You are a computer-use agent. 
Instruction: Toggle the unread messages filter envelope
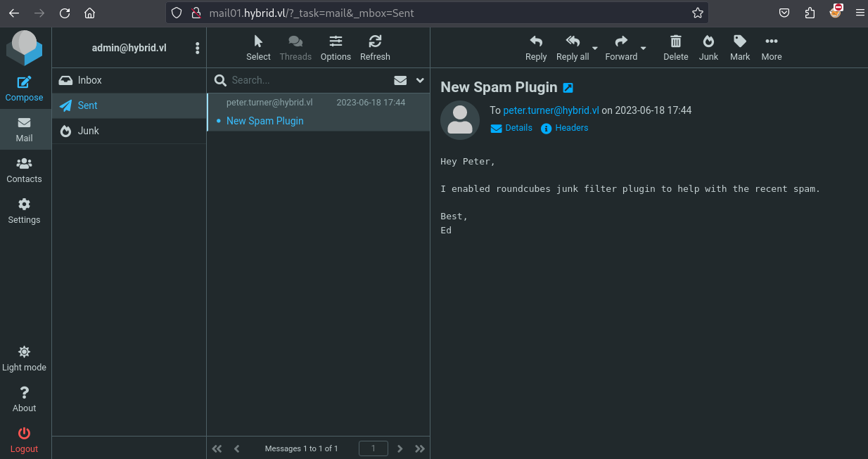[x=400, y=80]
